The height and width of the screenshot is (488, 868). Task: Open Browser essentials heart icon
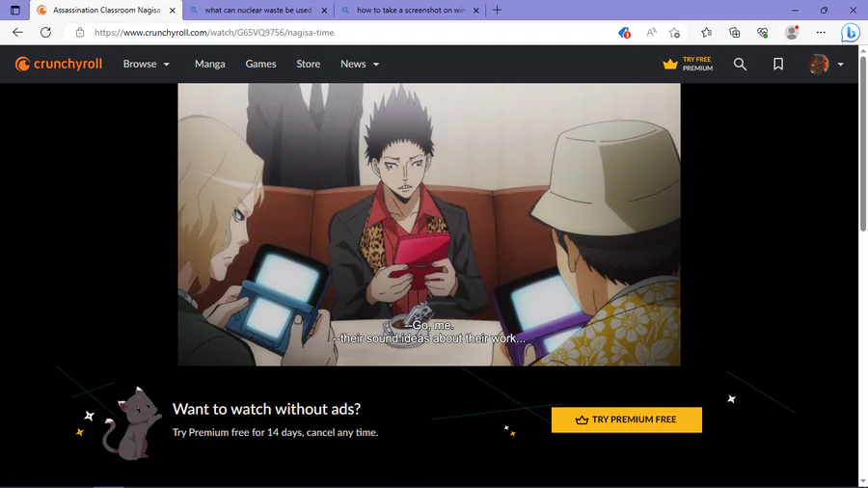click(x=763, y=33)
